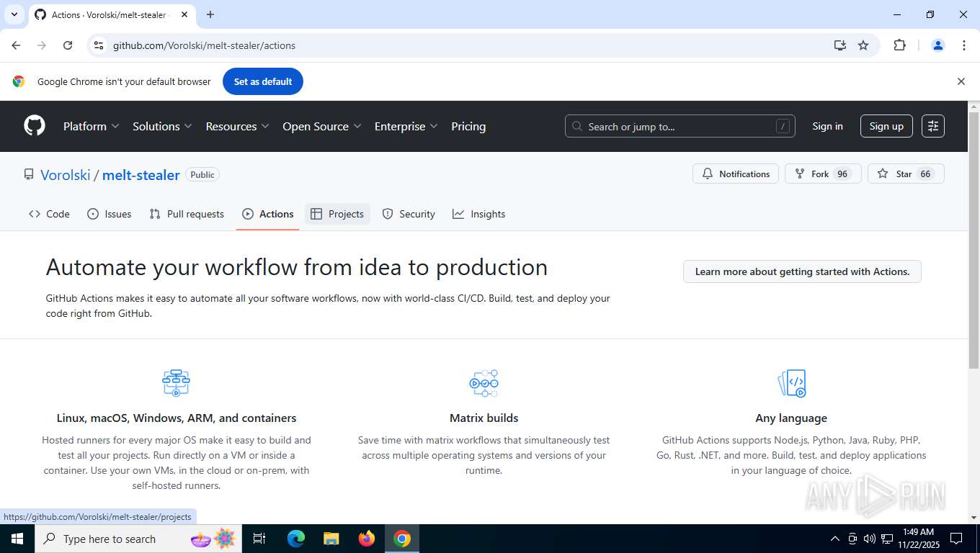Launch Firefox from taskbar
980x553 pixels.
coord(367,539)
